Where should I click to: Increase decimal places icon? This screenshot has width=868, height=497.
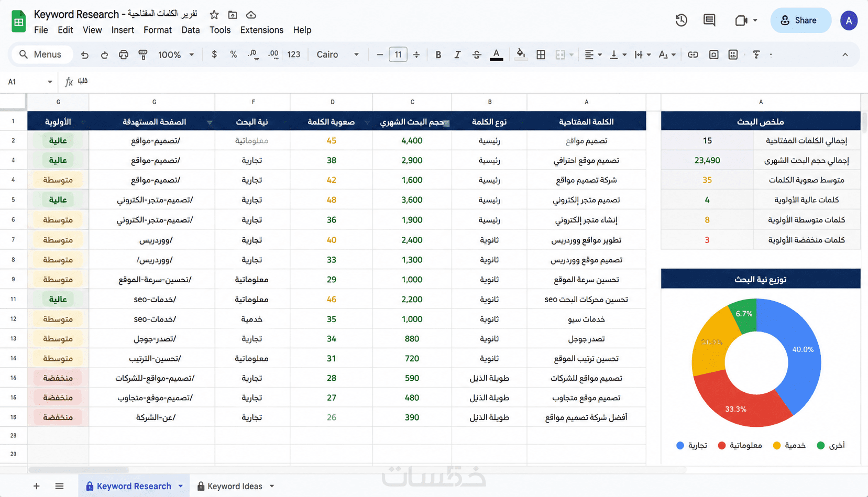(x=273, y=54)
